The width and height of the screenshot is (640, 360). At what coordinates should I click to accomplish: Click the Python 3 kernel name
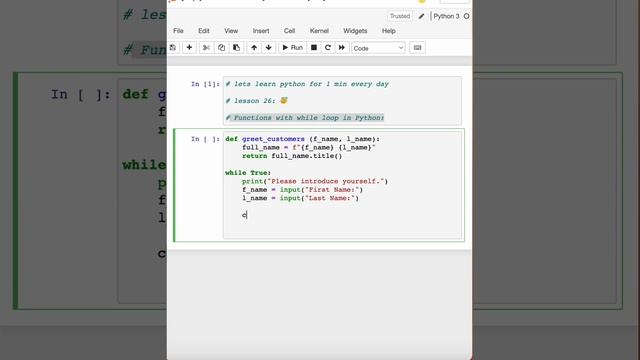point(446,16)
